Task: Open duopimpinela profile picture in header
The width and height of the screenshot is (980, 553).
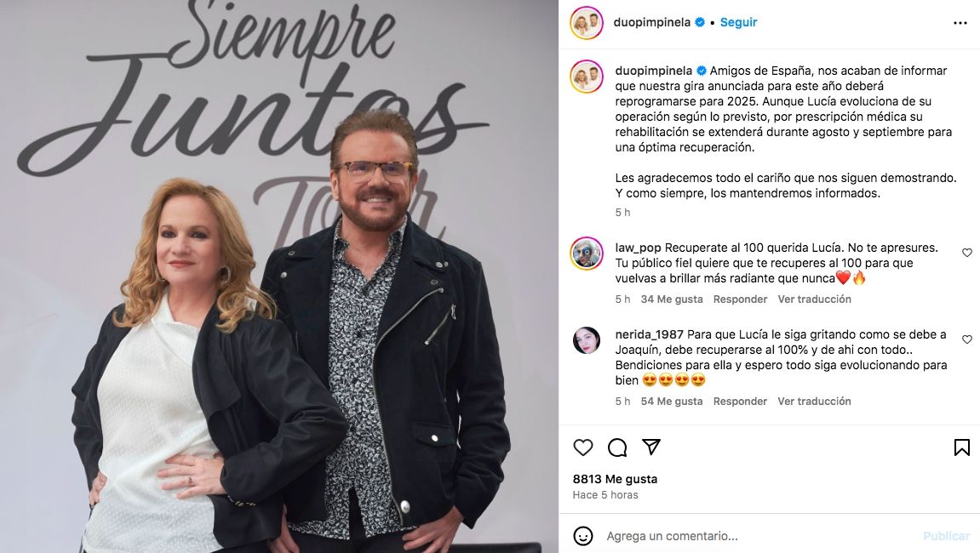Action: point(587,23)
